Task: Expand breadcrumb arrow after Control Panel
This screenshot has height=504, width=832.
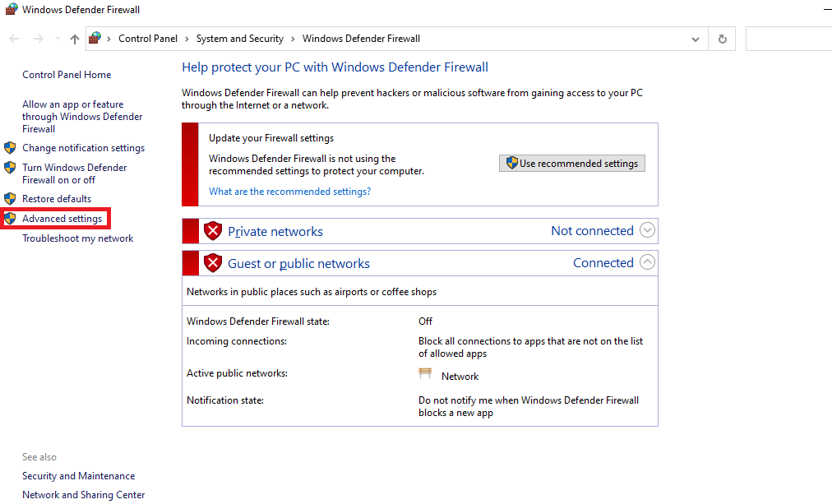Action: point(187,39)
